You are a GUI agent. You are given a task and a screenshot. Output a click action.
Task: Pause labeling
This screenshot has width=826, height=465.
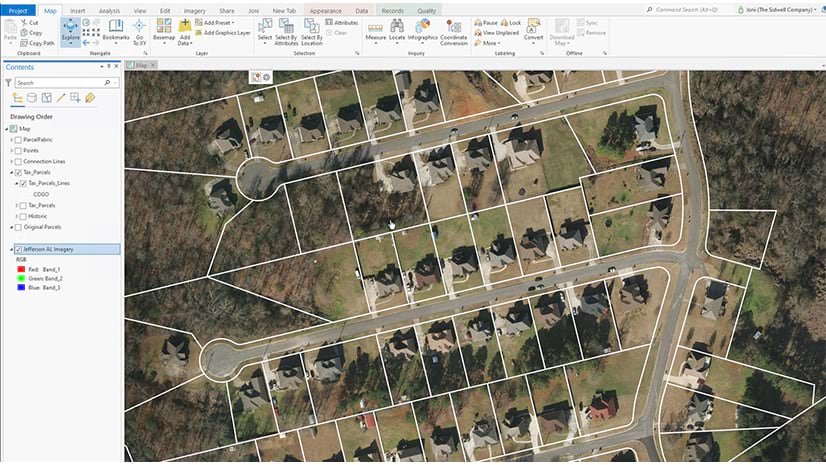(486, 23)
